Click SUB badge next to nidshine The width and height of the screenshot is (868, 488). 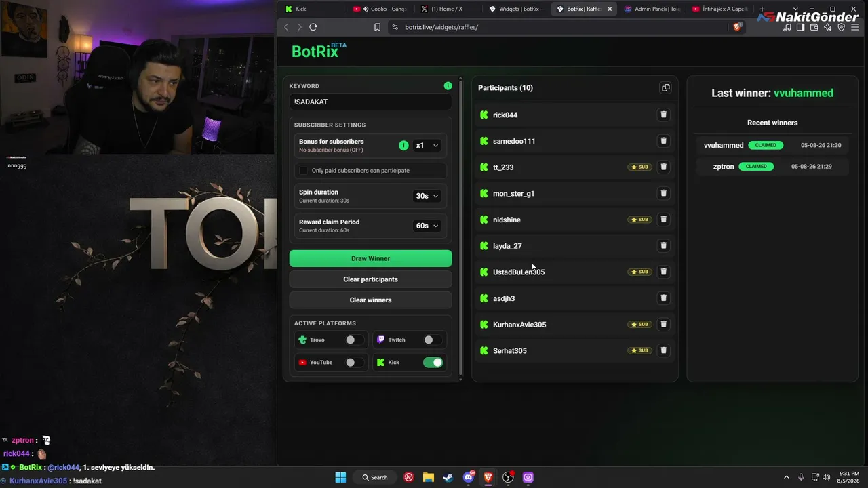[639, 220]
